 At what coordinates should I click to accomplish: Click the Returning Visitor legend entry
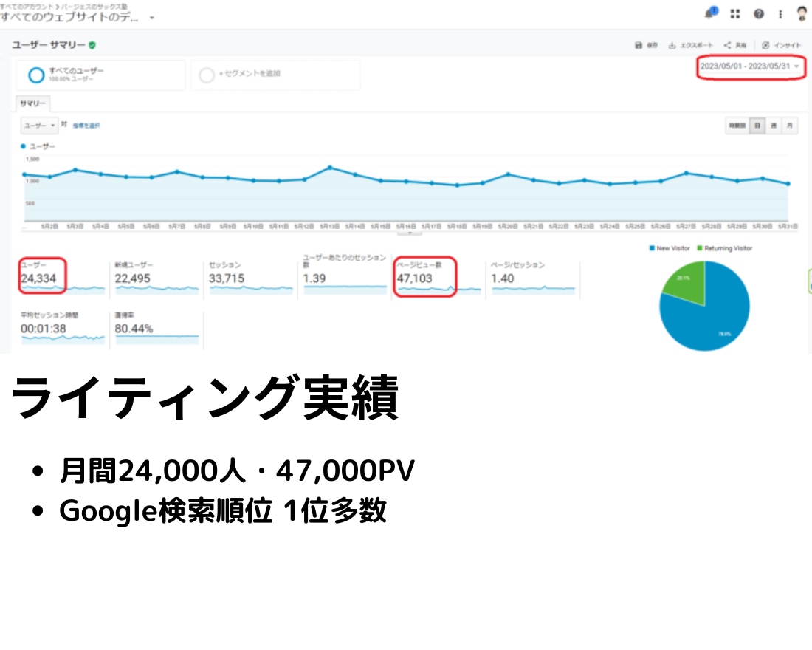(724, 248)
